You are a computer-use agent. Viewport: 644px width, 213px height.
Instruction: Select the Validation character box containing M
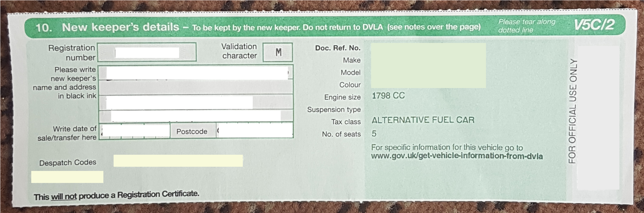278,53
